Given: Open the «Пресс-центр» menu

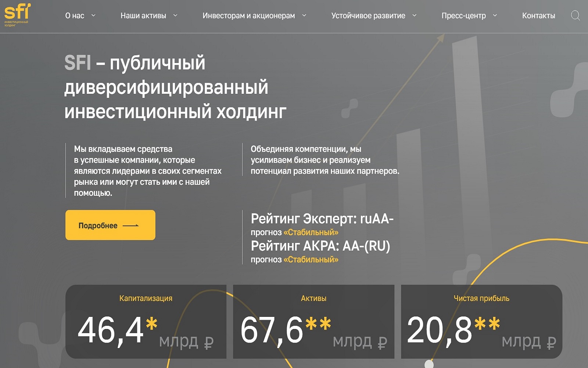Looking at the screenshot, I should click(463, 15).
